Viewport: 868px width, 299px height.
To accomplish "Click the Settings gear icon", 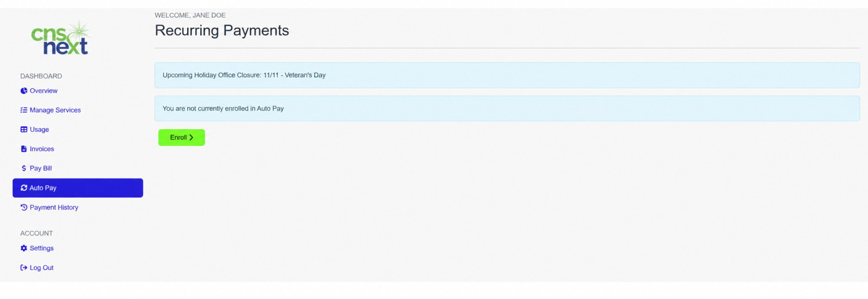I will click(24, 248).
